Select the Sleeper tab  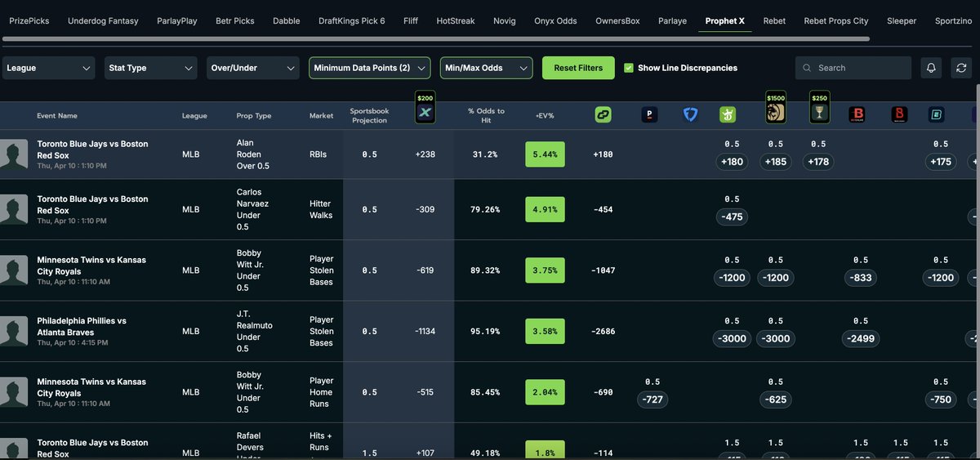click(x=902, y=20)
